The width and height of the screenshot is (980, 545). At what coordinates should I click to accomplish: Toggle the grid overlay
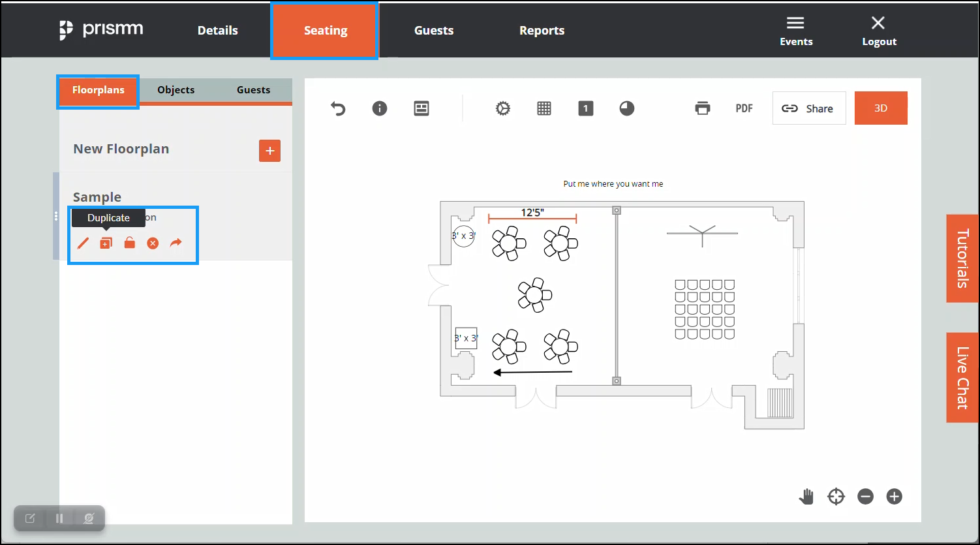[544, 108]
